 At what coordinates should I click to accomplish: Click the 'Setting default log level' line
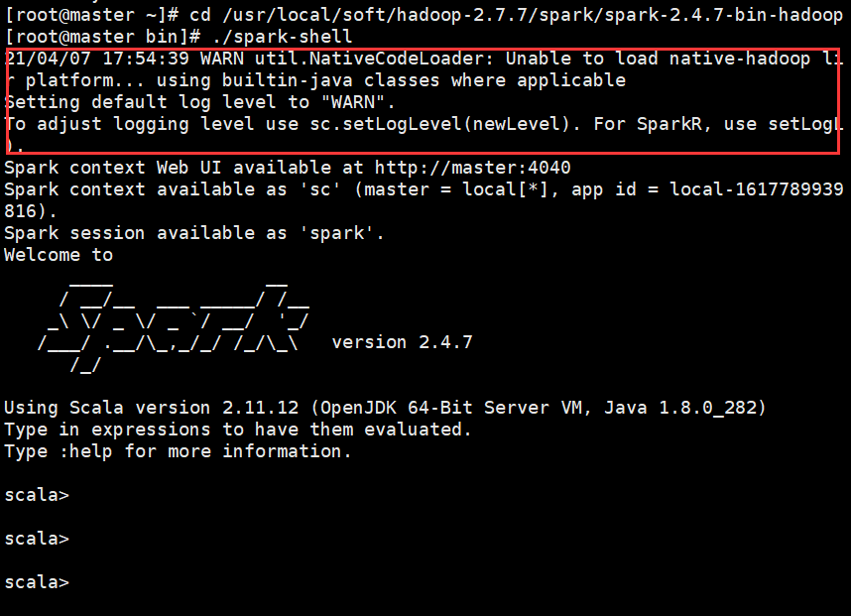pos(199,102)
